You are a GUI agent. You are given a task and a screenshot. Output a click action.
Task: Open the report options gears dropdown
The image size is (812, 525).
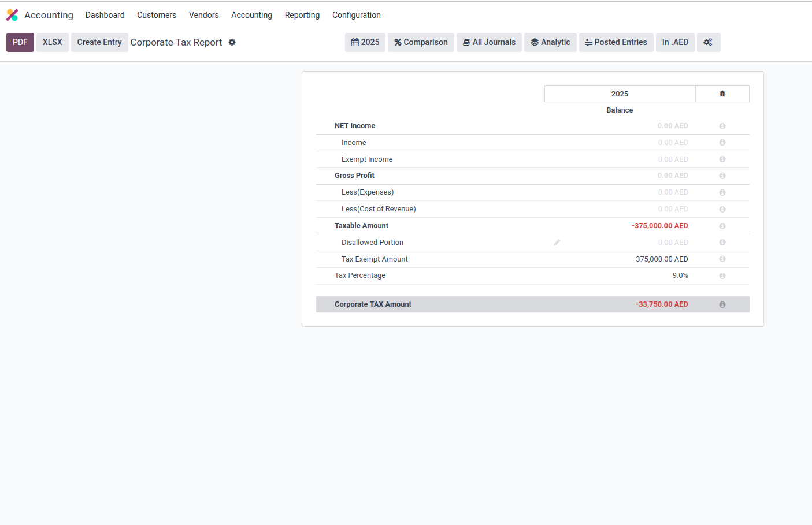coord(708,42)
